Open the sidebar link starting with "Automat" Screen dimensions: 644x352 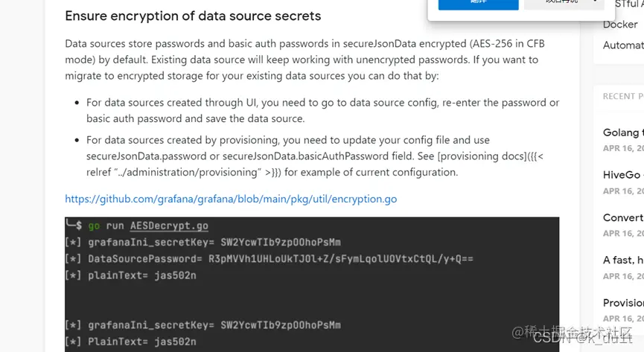623,45
